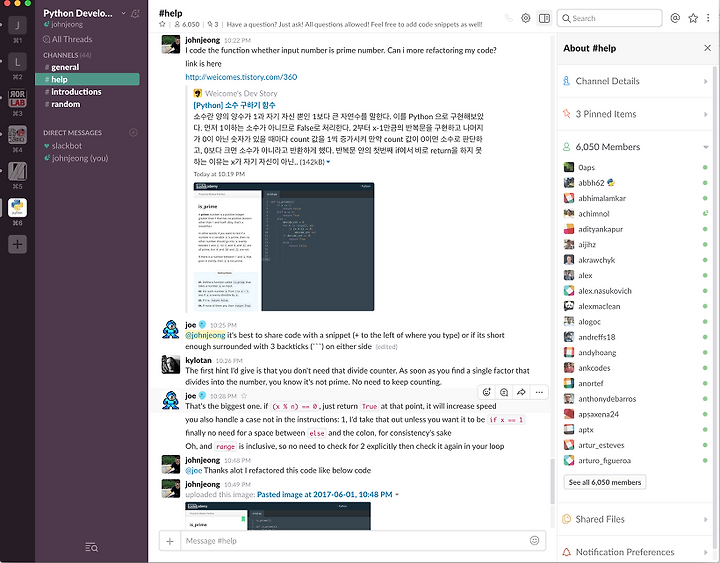
Task: Open emoji picker in message box
Action: pos(534,540)
